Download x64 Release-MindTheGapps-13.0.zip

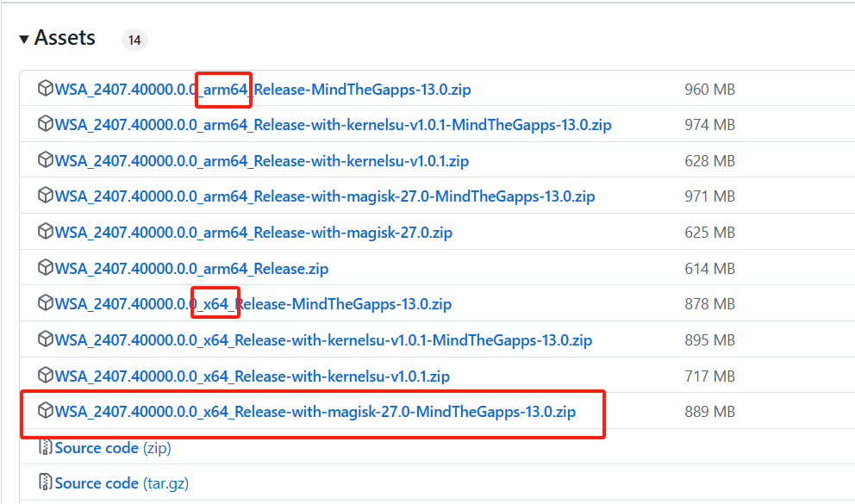click(253, 304)
